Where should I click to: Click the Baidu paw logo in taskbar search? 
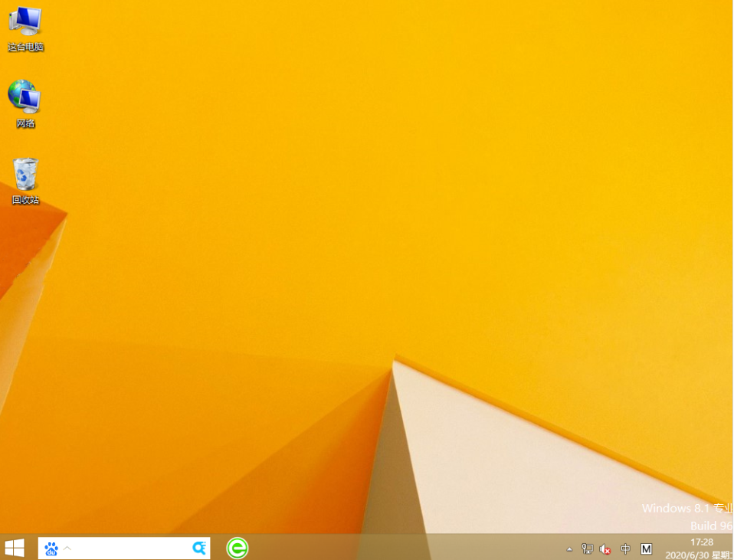coord(51,549)
